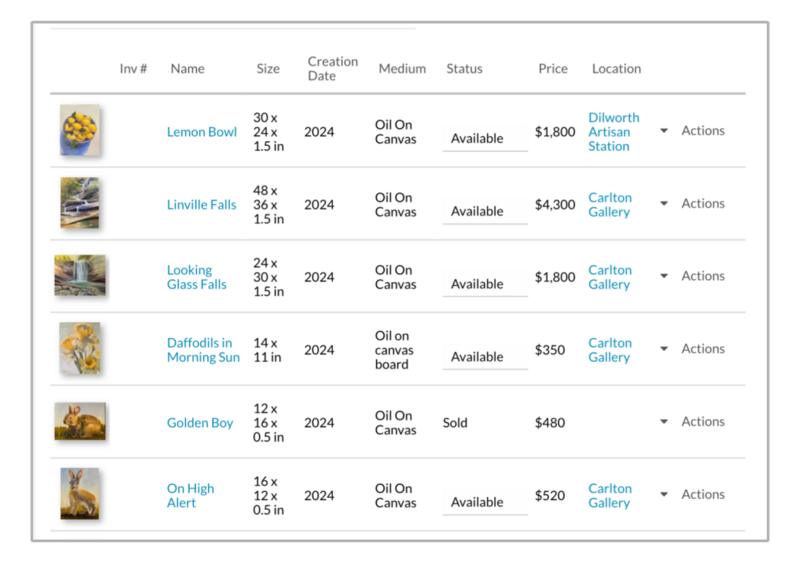
Task: Sort the table by Price column
Action: [x=553, y=69]
